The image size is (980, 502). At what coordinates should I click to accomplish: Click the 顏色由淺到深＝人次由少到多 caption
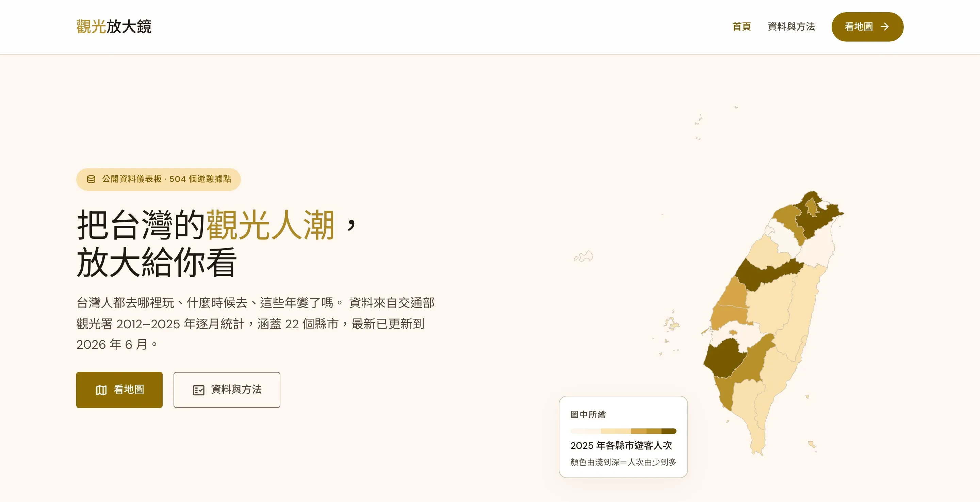[623, 462]
